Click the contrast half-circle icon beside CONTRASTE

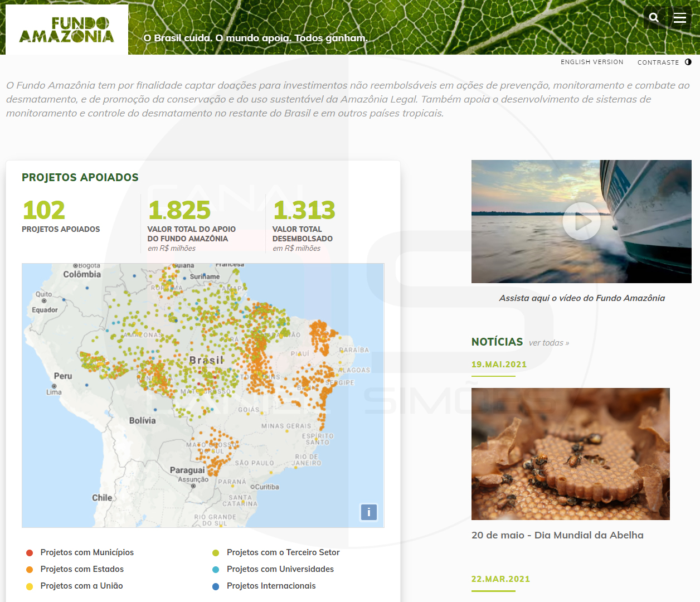[x=688, y=62]
